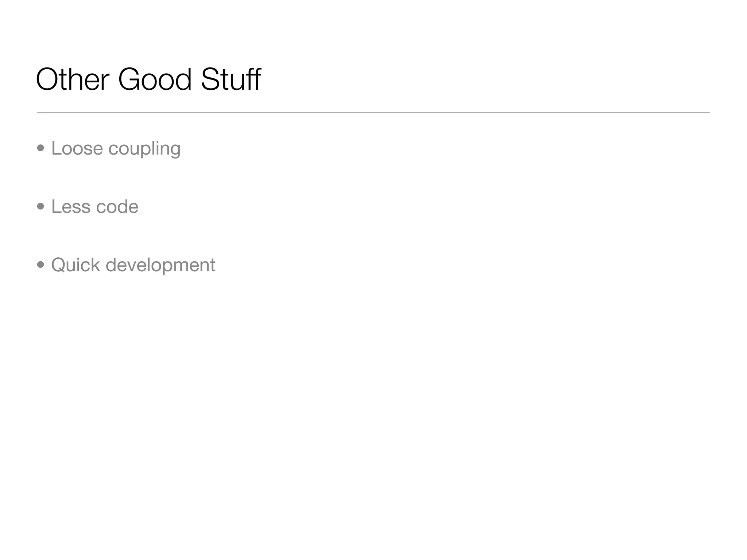Click the word 'Loose' in first bullet
This screenshot has height=560, width=747.
coord(77,148)
